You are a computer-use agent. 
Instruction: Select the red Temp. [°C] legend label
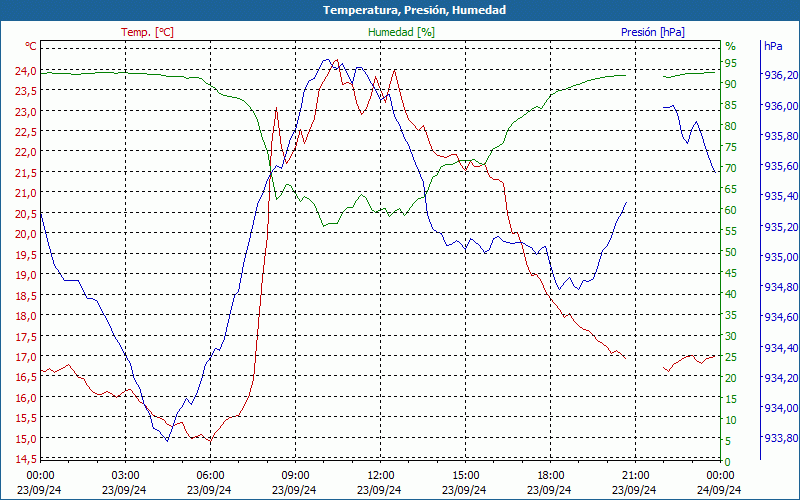(x=147, y=32)
